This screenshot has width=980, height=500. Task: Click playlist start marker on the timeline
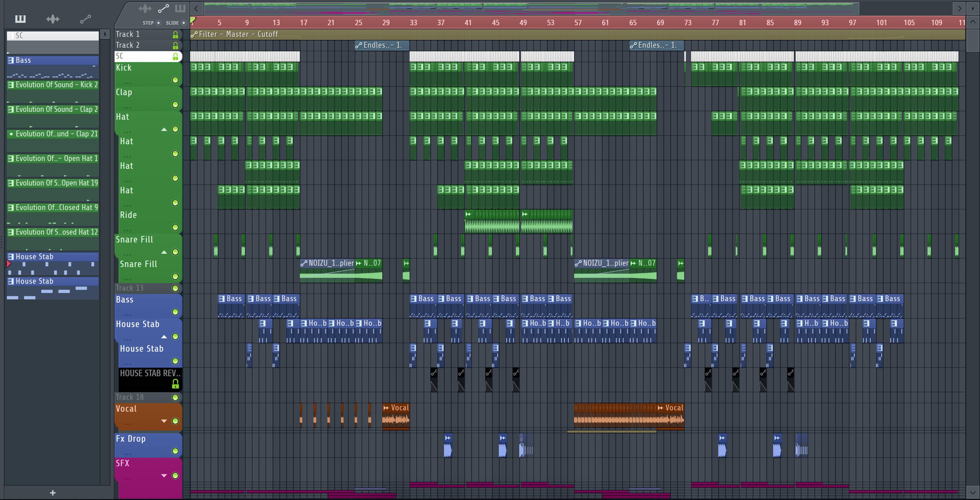[x=193, y=20]
